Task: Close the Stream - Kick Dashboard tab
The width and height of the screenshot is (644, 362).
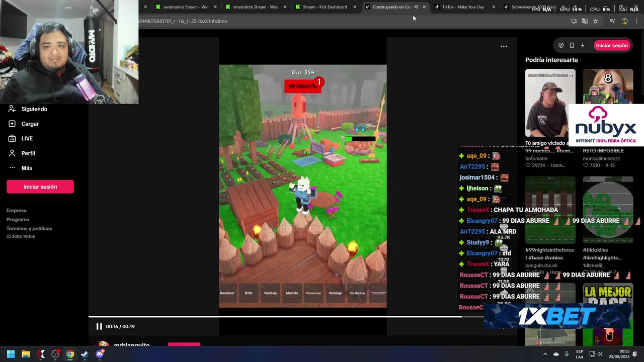Action: point(355,7)
